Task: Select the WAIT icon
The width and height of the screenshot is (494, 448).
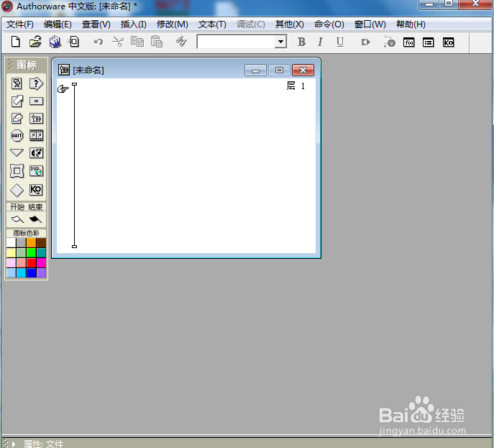Action: pos(17,136)
